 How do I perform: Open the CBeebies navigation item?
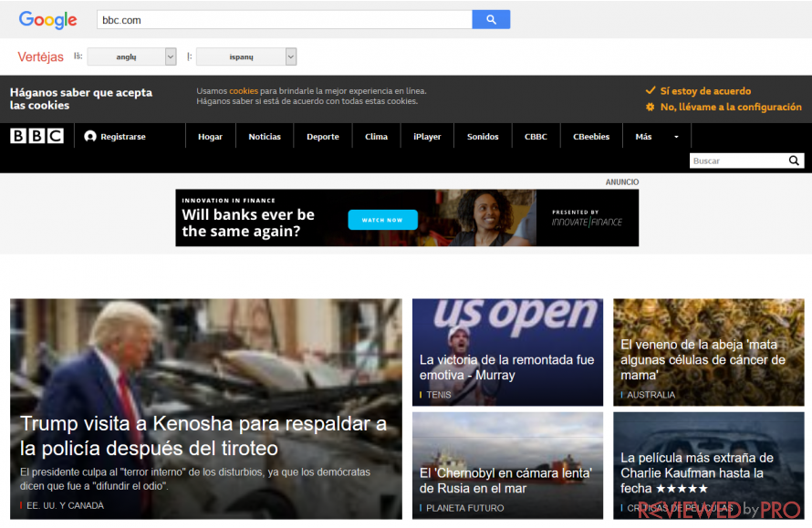point(591,137)
